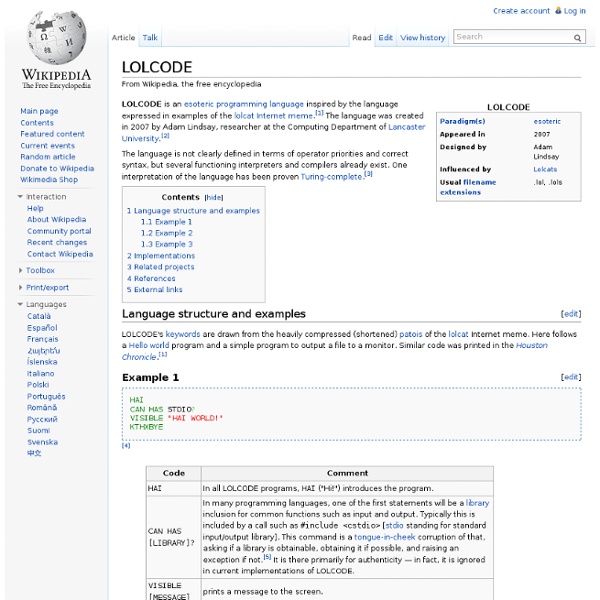Screen dimensions: 600x600
Task: Jump to 1.1 Example 1
Action: [x=166, y=222]
